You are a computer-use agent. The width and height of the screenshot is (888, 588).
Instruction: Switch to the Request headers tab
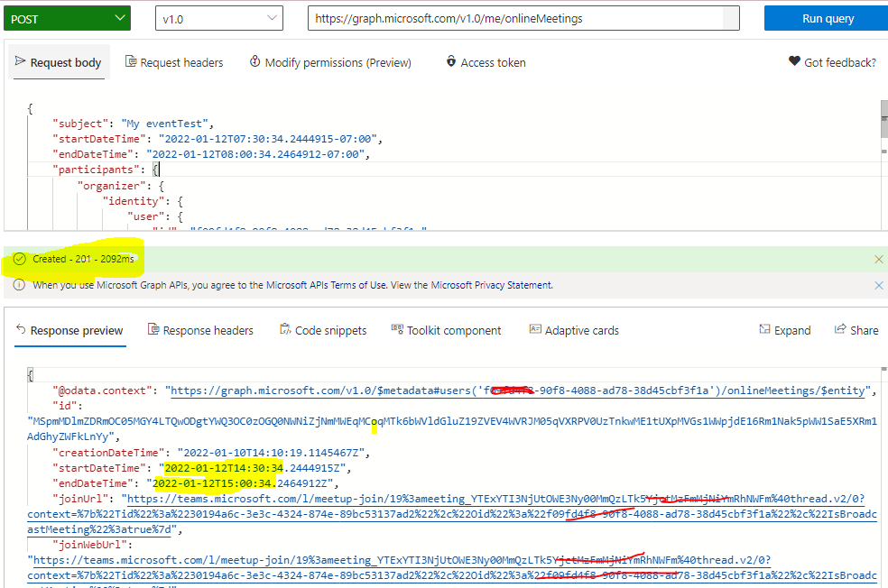coord(174,62)
